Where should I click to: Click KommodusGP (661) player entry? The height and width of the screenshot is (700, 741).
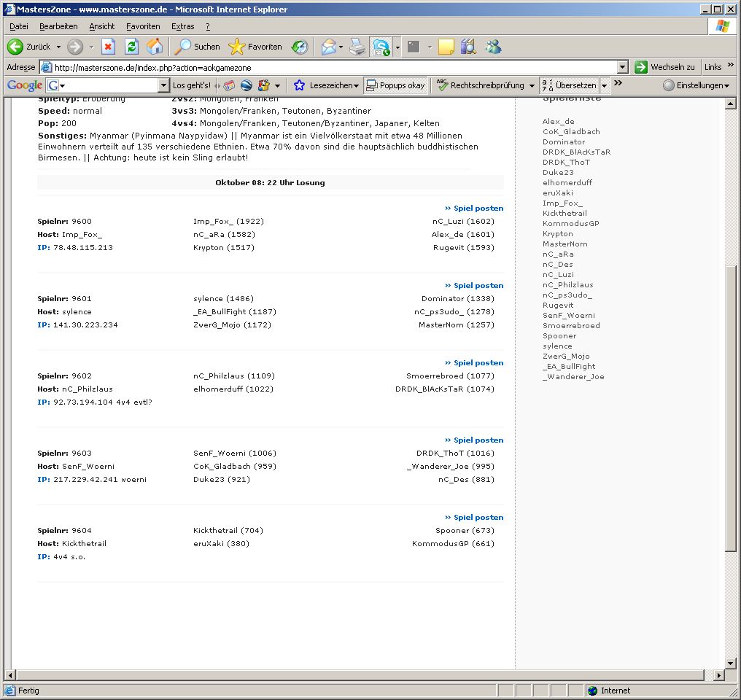(453, 544)
